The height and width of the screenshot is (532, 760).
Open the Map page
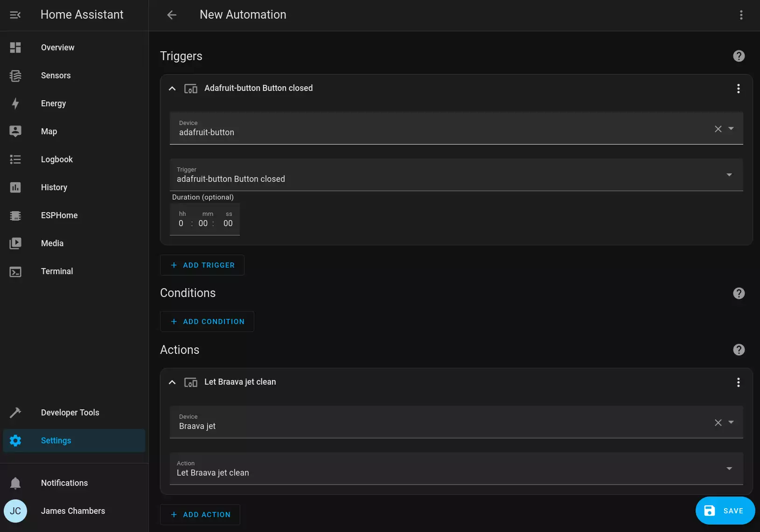pyautogui.click(x=74, y=131)
